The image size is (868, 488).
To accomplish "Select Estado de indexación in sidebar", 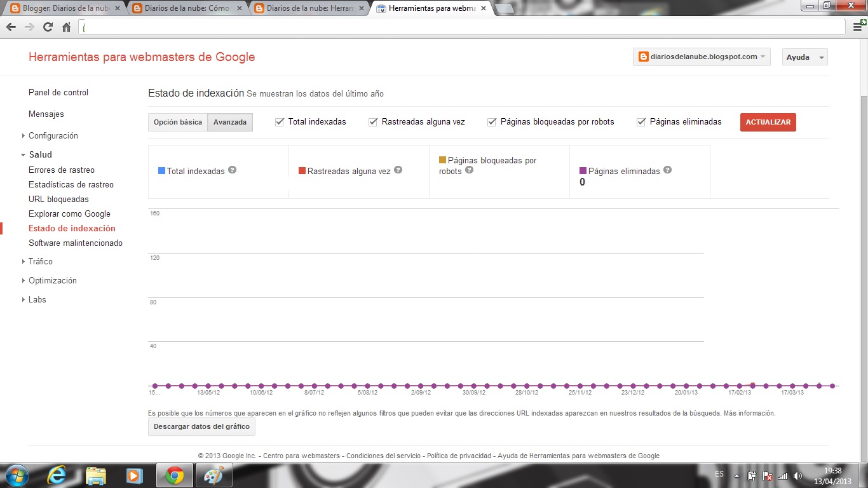I will click(x=72, y=228).
